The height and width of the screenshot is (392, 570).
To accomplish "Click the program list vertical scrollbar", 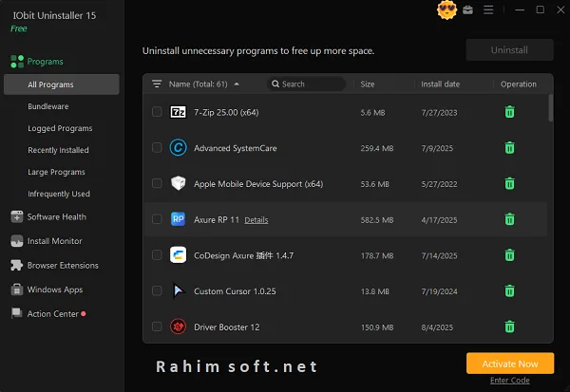I will point(551,108).
